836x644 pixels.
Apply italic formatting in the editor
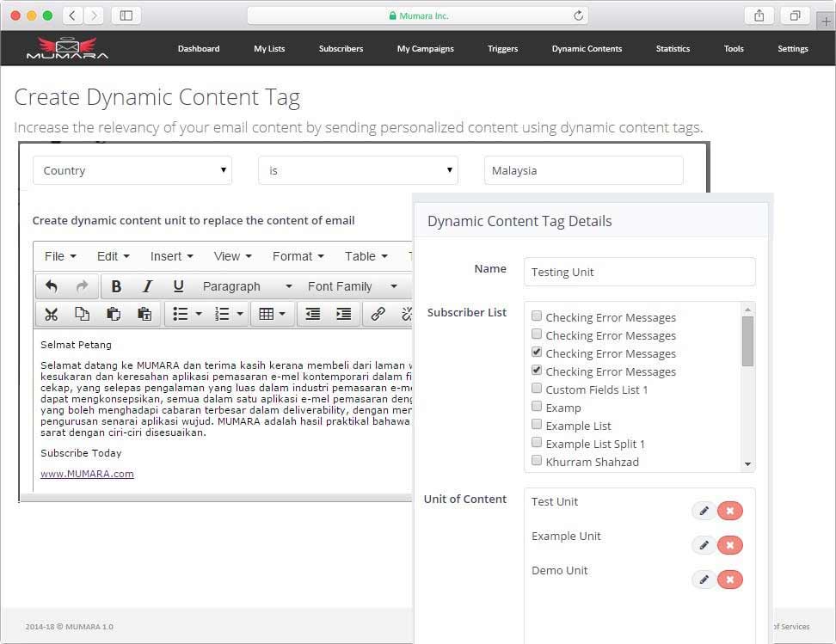pyautogui.click(x=147, y=286)
